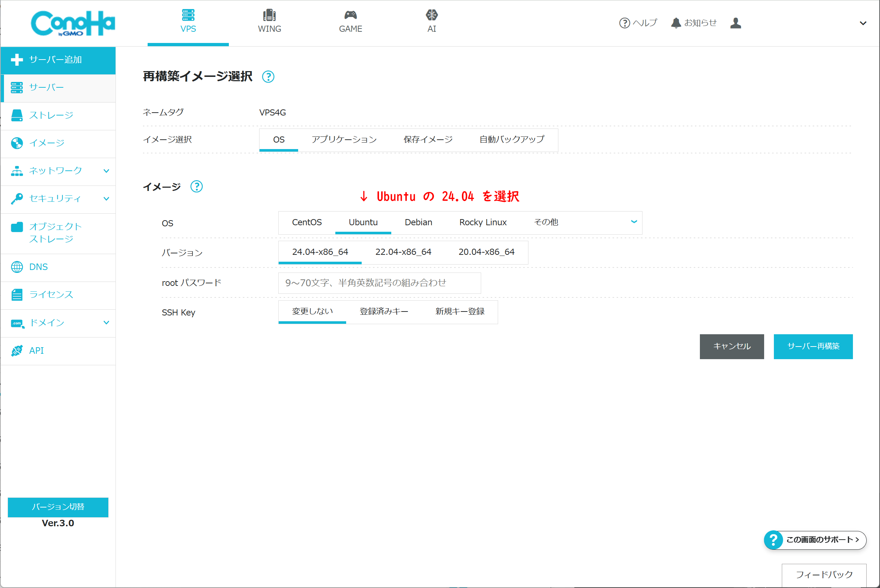This screenshot has height=588, width=880.
Task: Click the ConoHa logo
Action: pos(73,23)
